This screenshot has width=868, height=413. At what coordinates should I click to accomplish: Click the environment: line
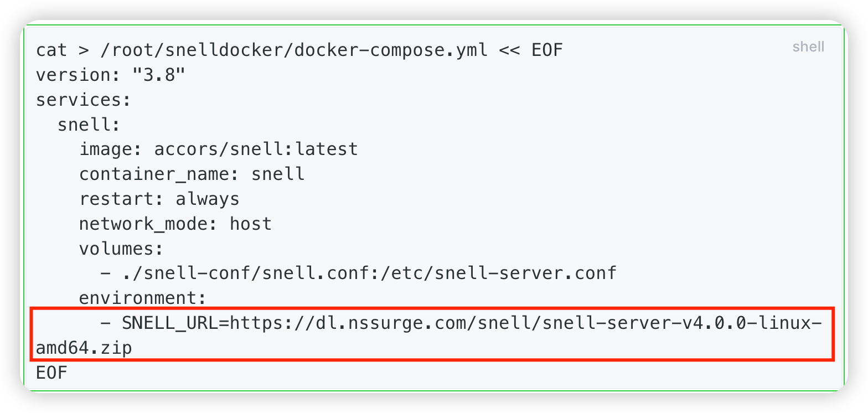(142, 298)
